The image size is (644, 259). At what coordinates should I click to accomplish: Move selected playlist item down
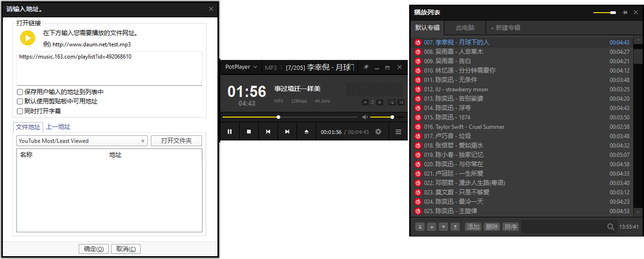pos(443,227)
